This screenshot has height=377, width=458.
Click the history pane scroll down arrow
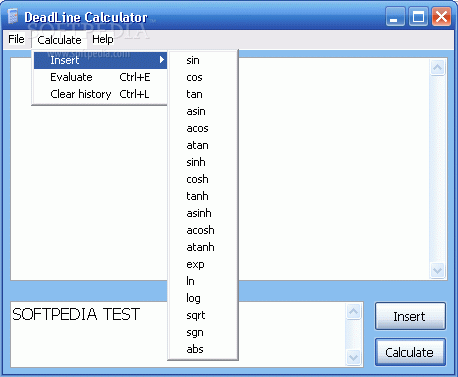coord(437,270)
